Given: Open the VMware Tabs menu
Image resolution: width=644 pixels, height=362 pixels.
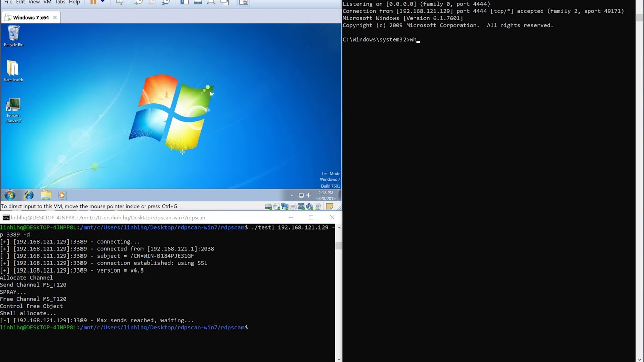Looking at the screenshot, I should tap(60, 2).
